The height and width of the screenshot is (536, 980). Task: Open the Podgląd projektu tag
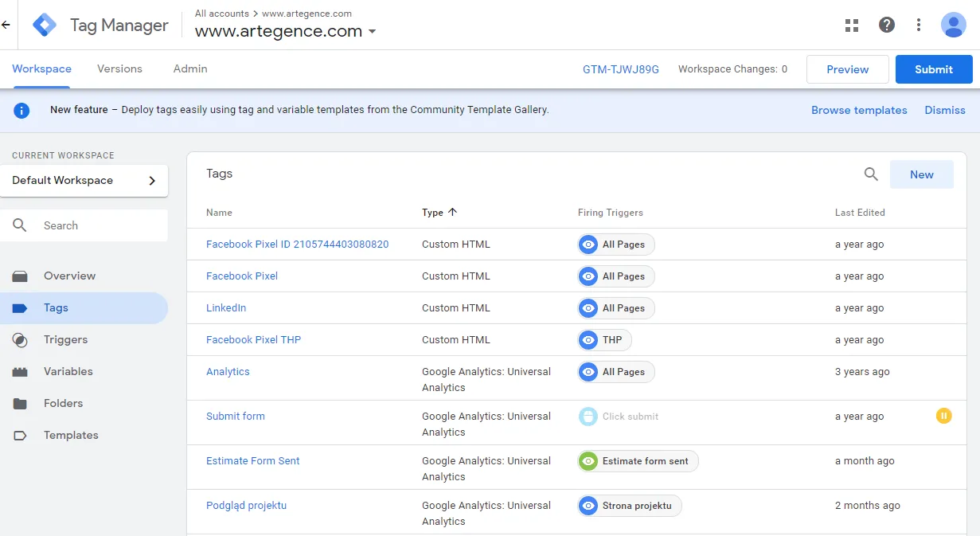(x=246, y=506)
